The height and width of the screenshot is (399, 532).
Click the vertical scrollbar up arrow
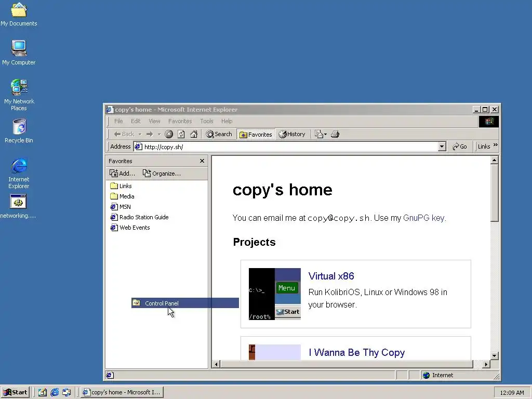coord(495,160)
